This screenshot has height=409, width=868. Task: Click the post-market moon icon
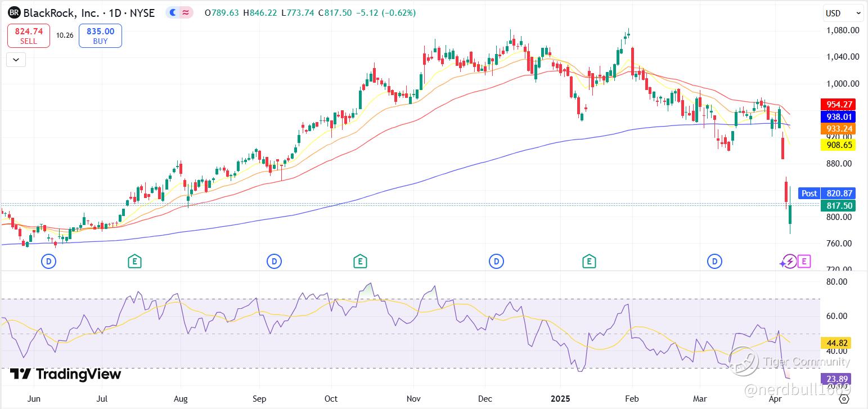pos(173,12)
